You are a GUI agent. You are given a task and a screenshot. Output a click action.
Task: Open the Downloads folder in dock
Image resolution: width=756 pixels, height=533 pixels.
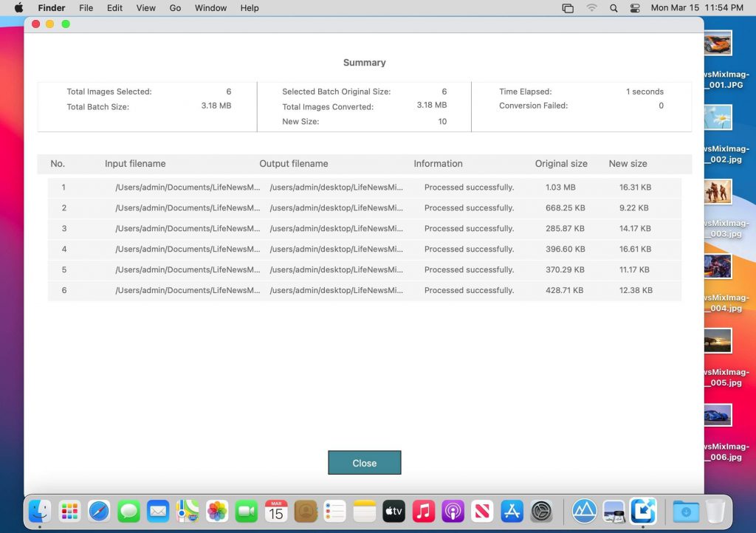click(686, 511)
